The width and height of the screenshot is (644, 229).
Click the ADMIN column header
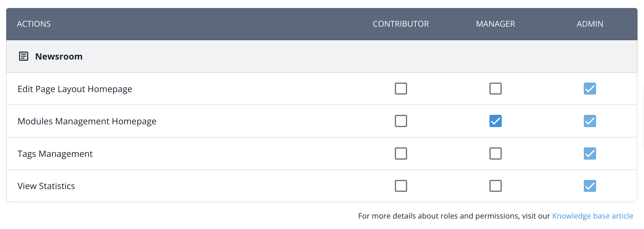(590, 24)
